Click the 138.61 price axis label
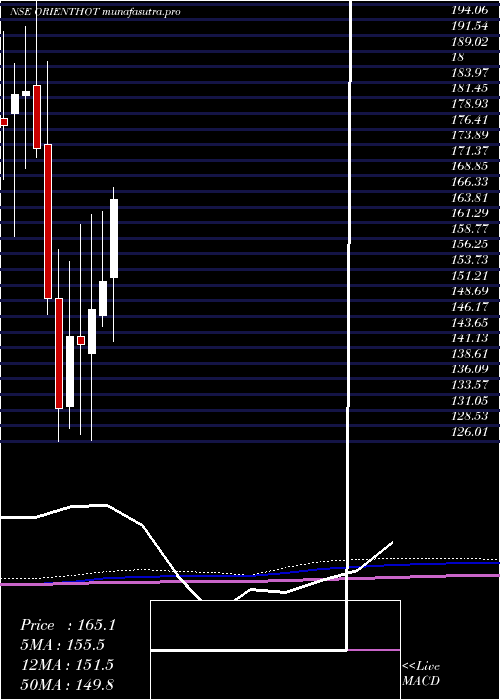 (x=470, y=354)
